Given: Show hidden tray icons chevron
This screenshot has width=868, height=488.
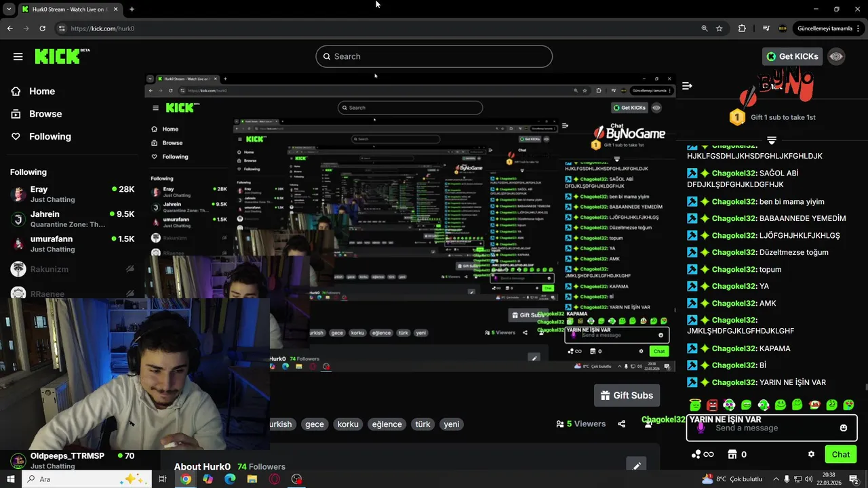Looking at the screenshot, I should [776, 479].
